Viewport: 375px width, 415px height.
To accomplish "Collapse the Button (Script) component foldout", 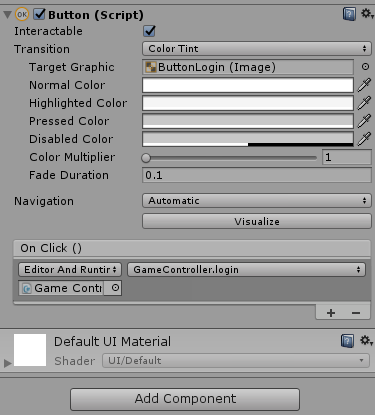I will [8, 15].
